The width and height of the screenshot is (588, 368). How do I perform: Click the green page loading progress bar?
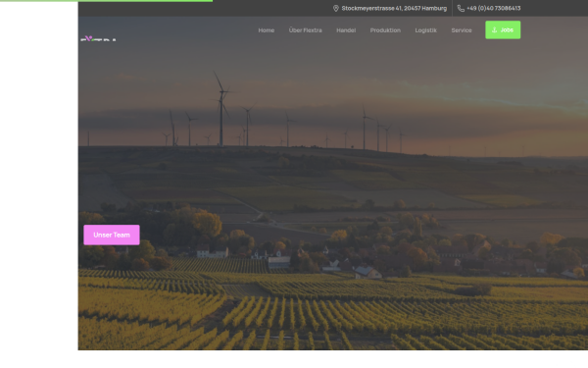click(x=106, y=1)
